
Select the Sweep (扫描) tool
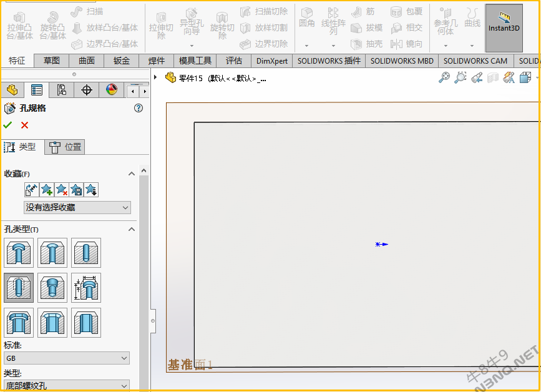(87, 11)
